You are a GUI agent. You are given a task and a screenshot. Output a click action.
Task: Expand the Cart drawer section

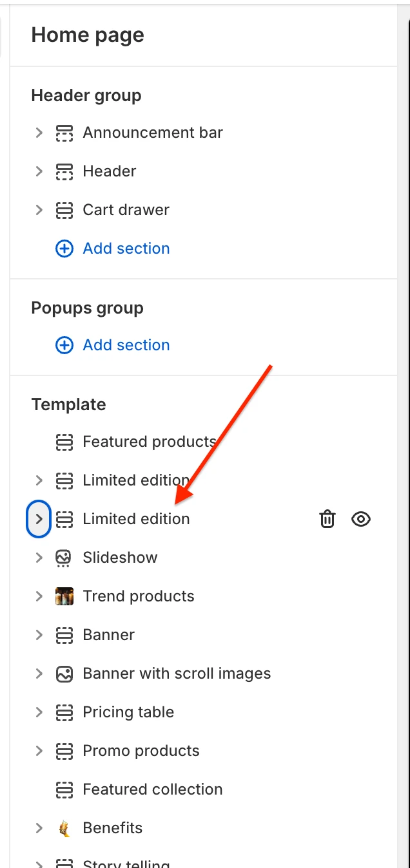(x=39, y=210)
